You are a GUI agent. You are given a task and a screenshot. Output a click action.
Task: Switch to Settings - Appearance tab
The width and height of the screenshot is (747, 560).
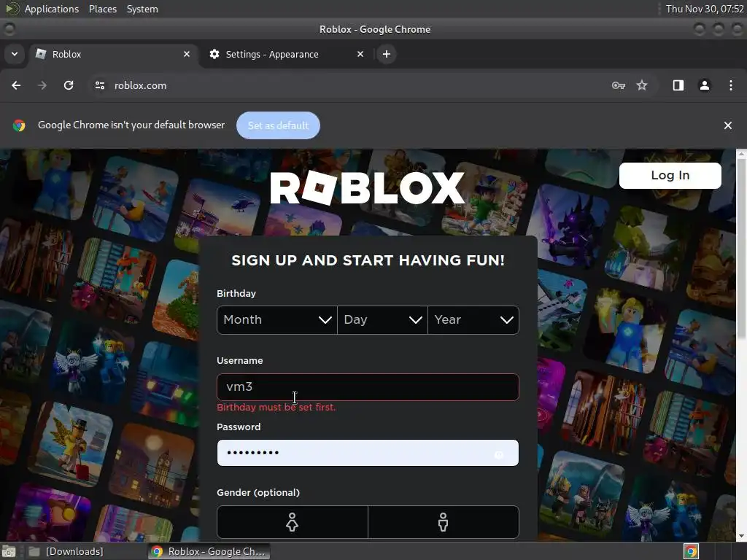286,54
